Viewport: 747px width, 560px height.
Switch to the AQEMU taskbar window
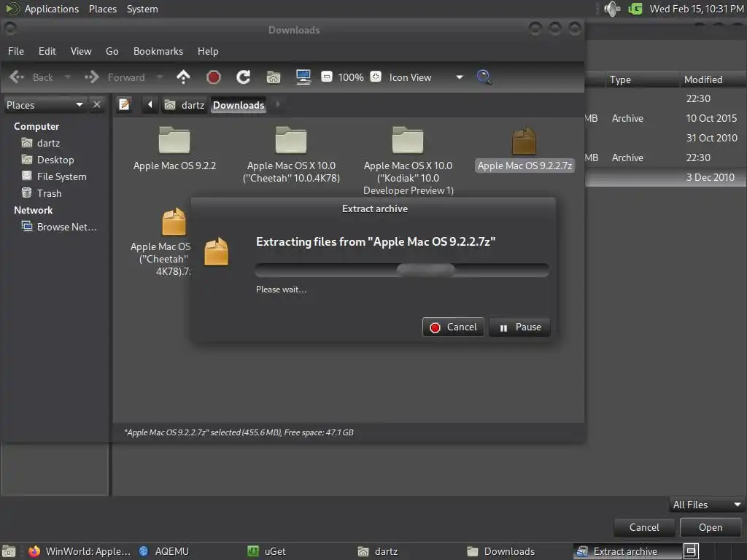[x=164, y=551]
